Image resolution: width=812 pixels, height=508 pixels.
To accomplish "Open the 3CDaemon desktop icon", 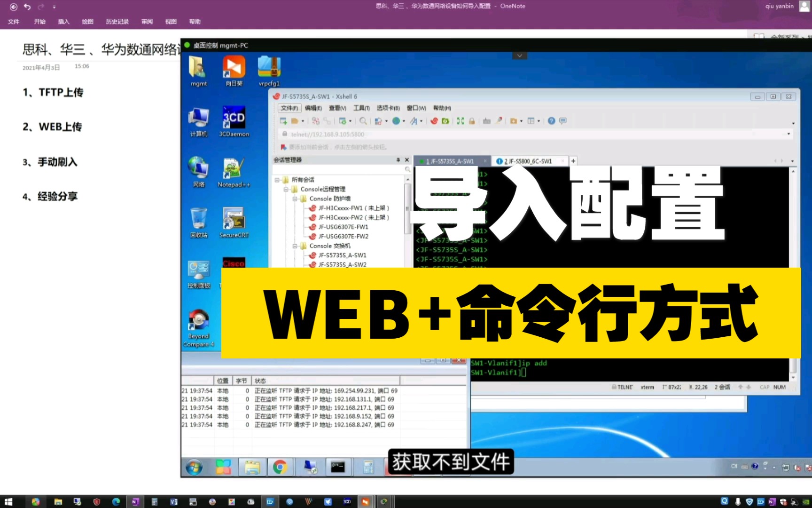I will tap(234, 122).
